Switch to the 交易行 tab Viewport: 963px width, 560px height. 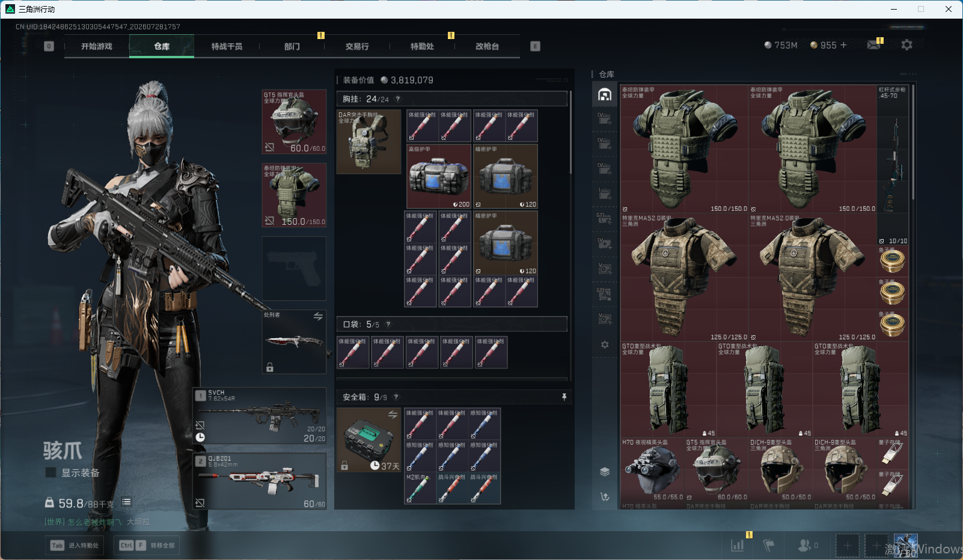coord(357,46)
